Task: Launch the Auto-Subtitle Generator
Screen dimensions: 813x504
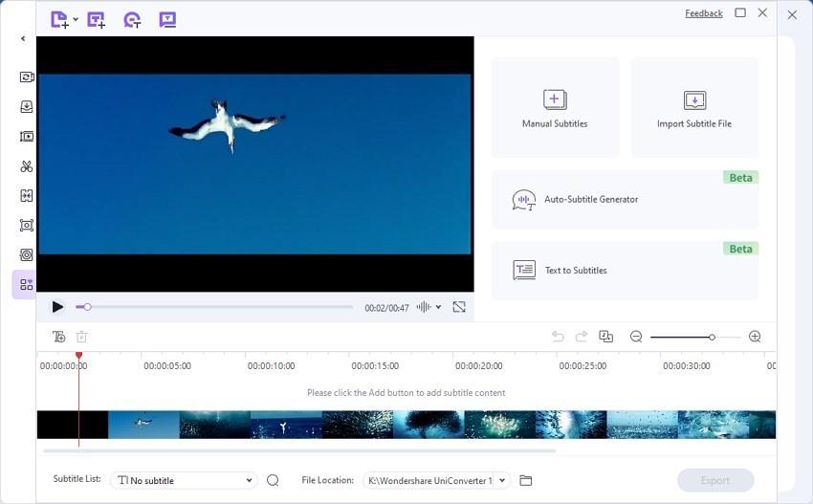Action: click(x=625, y=200)
